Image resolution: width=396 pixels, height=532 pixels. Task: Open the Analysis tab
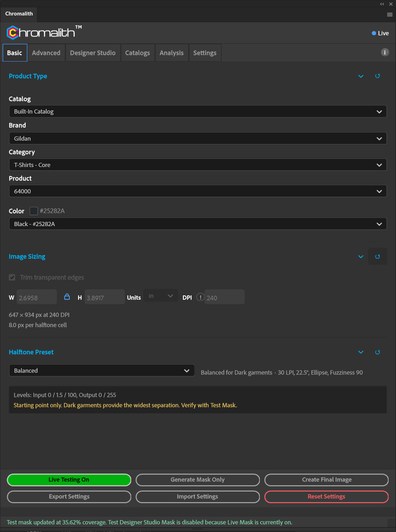(x=172, y=53)
